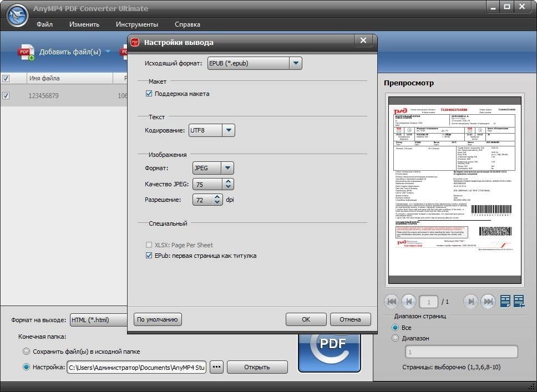Click the resolution field showing 72

[202, 200]
